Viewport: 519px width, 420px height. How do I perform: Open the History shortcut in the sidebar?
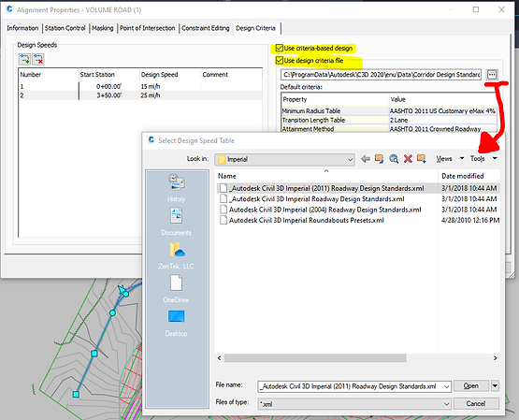click(176, 188)
